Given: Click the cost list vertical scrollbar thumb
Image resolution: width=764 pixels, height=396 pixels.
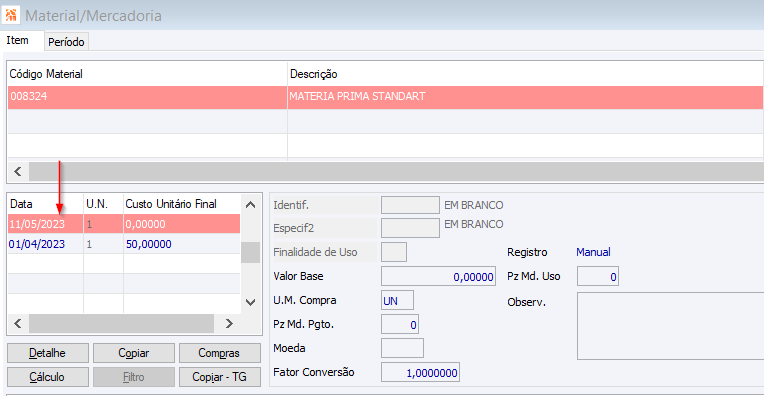Looking at the screenshot, I should coord(250,252).
